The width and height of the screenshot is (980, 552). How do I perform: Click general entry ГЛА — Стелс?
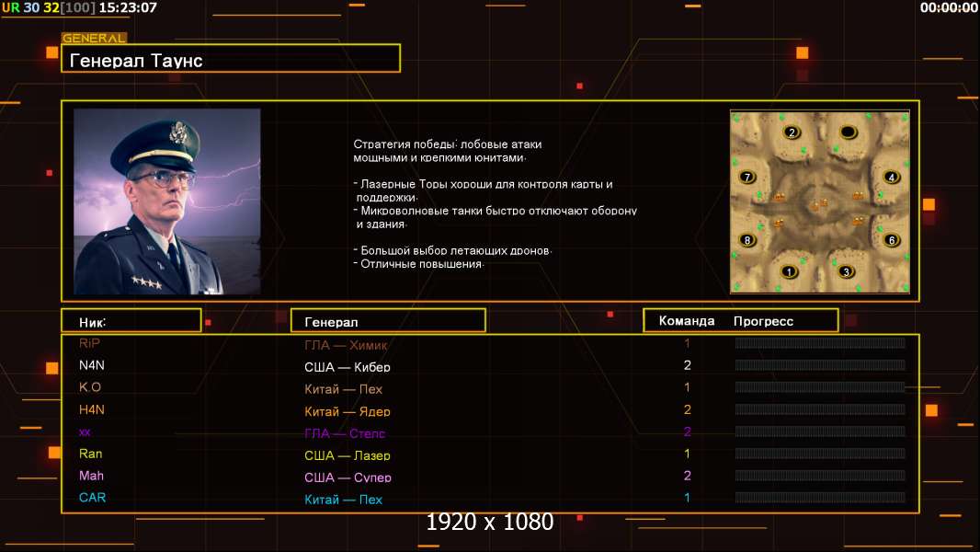pos(345,433)
